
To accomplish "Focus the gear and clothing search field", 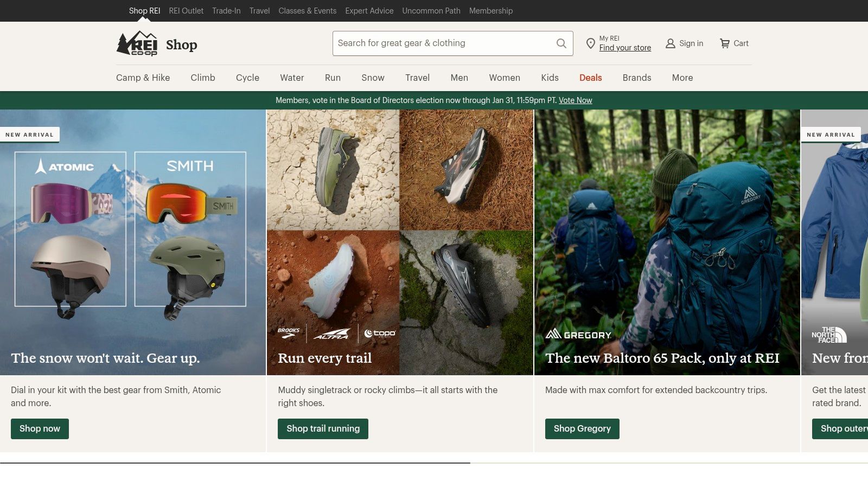I will click(x=442, y=43).
